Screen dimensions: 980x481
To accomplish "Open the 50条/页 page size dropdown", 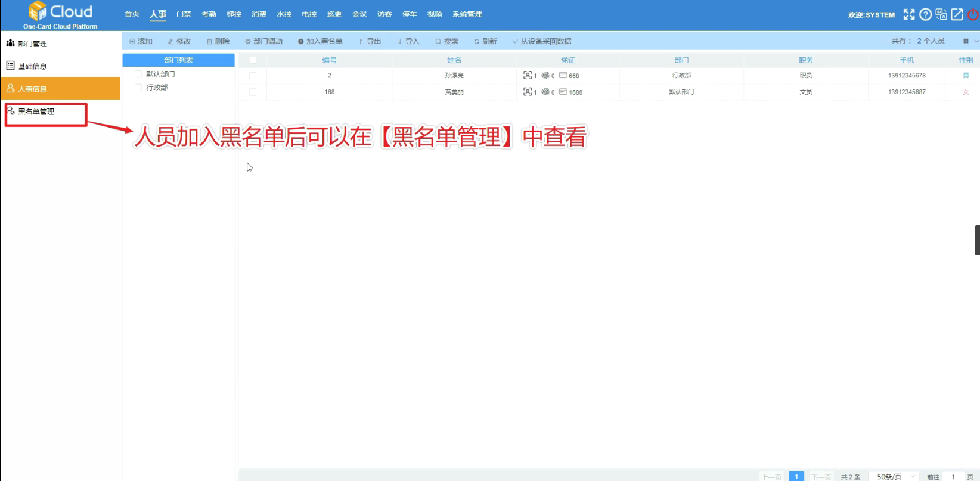I will tap(895, 476).
